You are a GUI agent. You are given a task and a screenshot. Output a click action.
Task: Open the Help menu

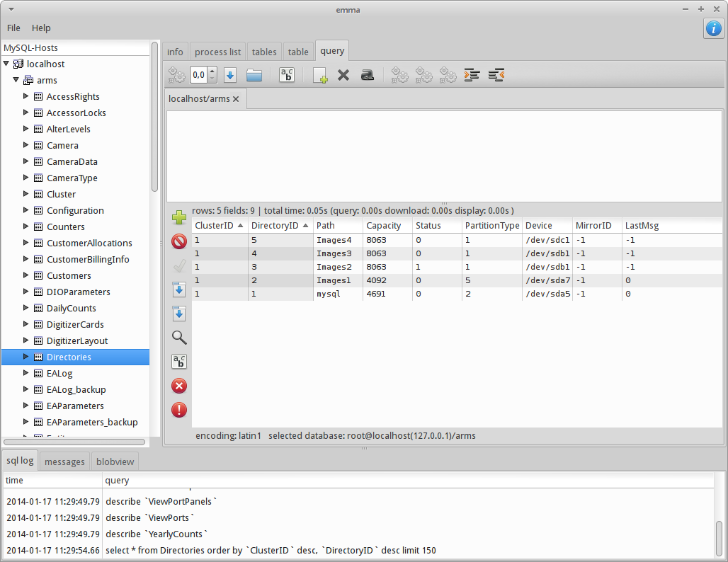pos(41,28)
